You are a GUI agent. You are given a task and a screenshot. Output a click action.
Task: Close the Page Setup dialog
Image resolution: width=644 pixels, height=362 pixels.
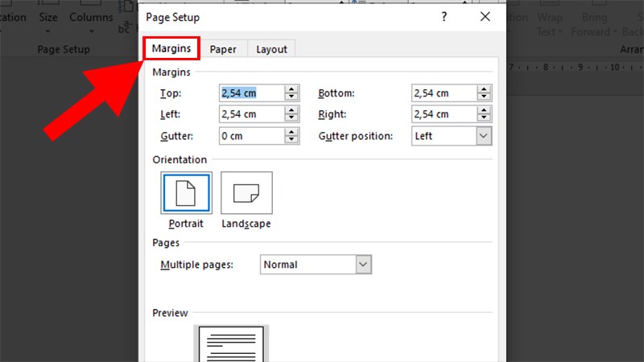(x=485, y=17)
